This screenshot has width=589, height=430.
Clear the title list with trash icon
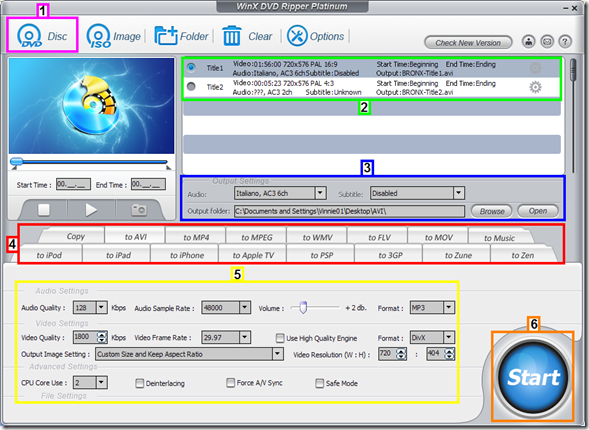pyautogui.click(x=247, y=36)
